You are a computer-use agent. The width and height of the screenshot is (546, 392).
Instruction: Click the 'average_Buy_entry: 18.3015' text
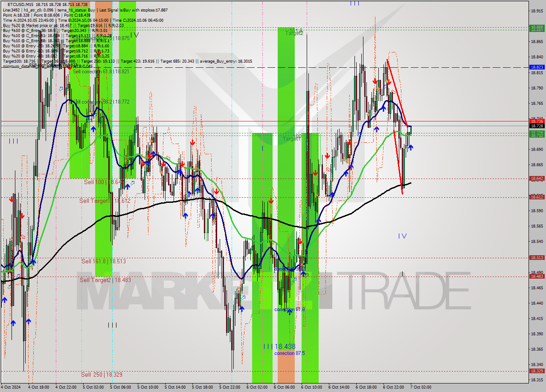225,61
